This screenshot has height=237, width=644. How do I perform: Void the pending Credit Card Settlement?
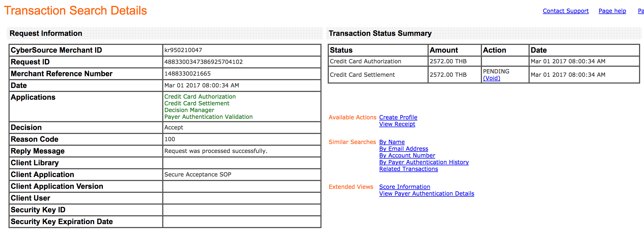(491, 78)
